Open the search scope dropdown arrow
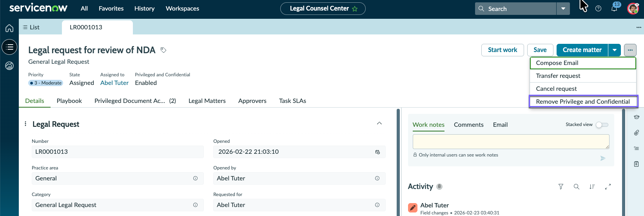 [x=563, y=9]
